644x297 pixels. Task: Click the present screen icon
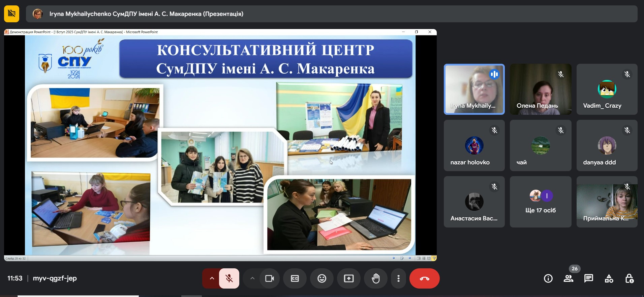pos(349,278)
